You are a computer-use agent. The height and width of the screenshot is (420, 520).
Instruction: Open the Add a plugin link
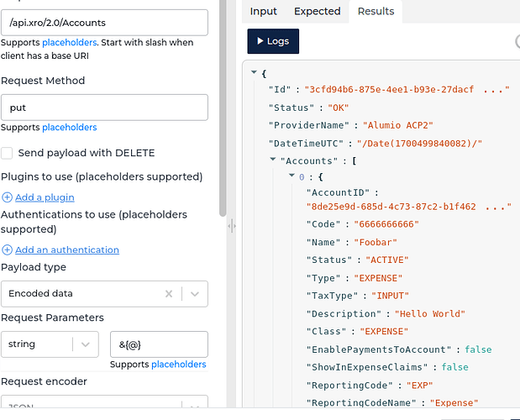tap(45, 197)
